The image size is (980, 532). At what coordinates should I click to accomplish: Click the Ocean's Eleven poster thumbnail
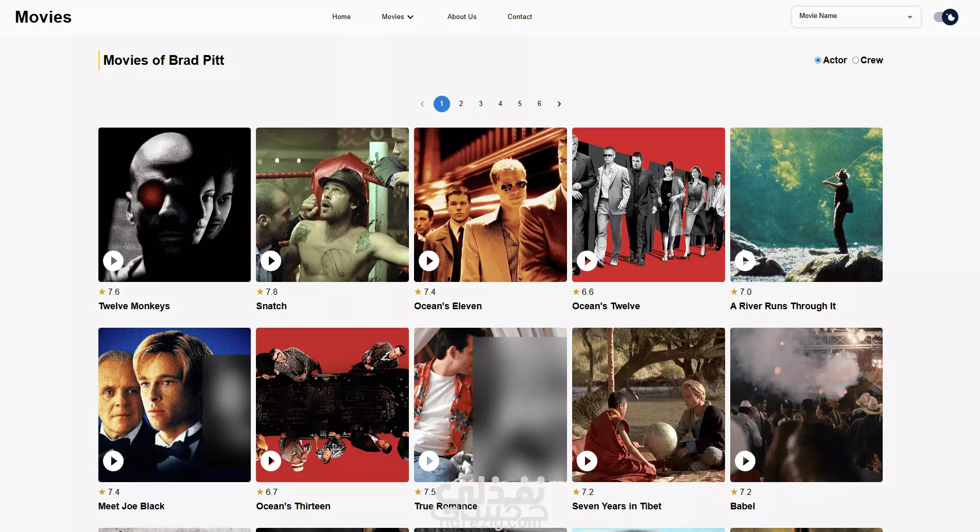click(490, 205)
